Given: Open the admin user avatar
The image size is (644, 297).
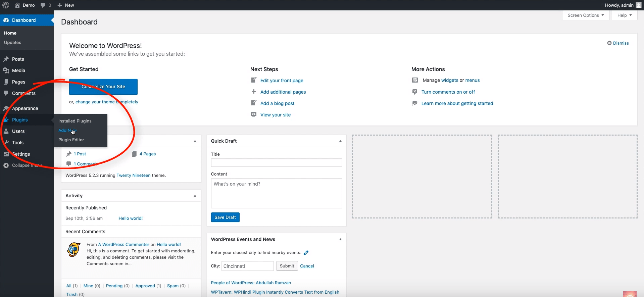Looking at the screenshot, I should [x=638, y=5].
